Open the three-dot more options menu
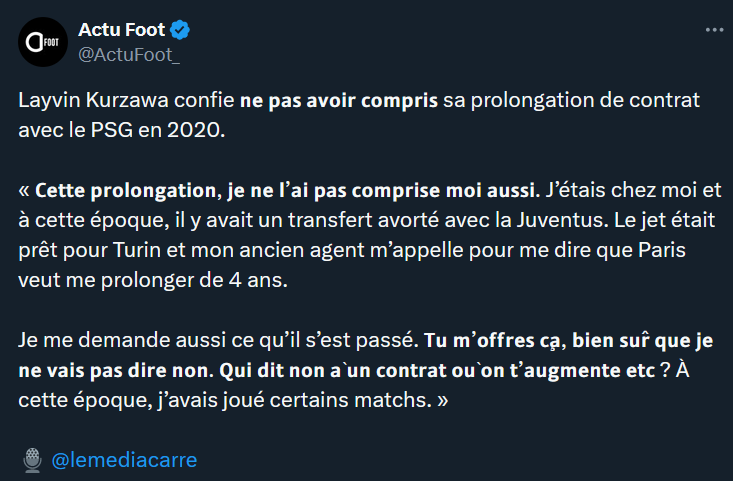Viewport: 733px width, 481px height. pos(713,30)
